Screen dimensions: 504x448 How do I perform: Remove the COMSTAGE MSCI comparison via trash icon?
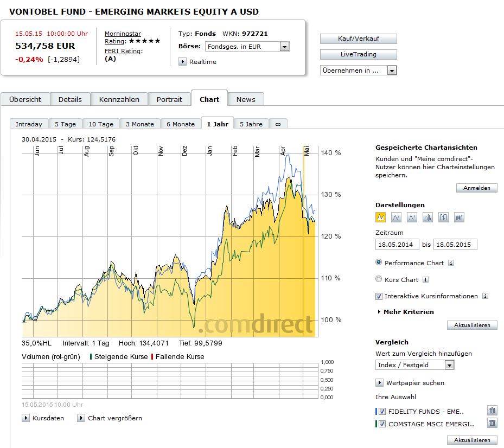(492, 424)
